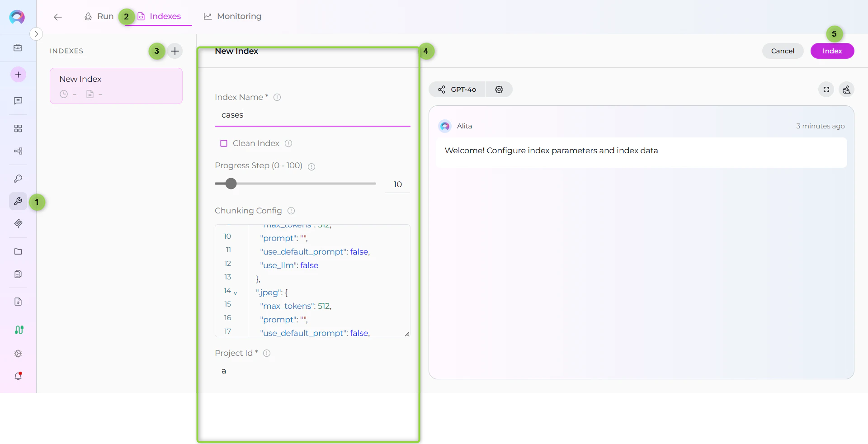Clear chat with the broom icon

point(847,90)
